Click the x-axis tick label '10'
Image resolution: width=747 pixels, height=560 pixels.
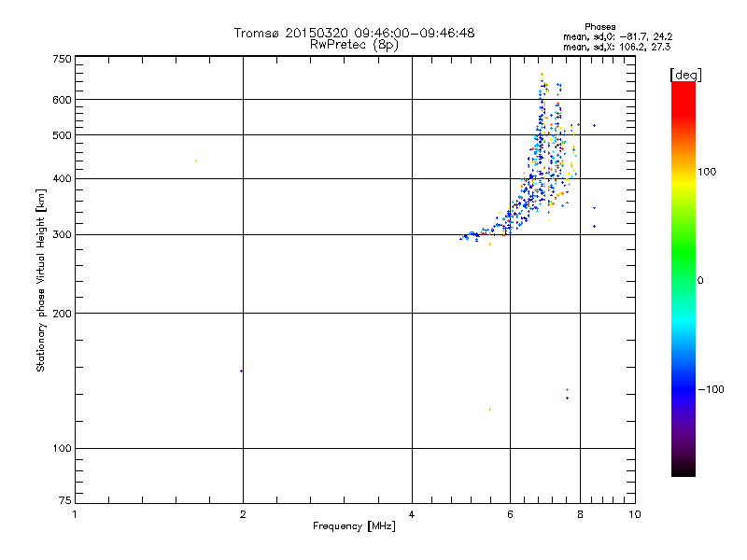635,514
